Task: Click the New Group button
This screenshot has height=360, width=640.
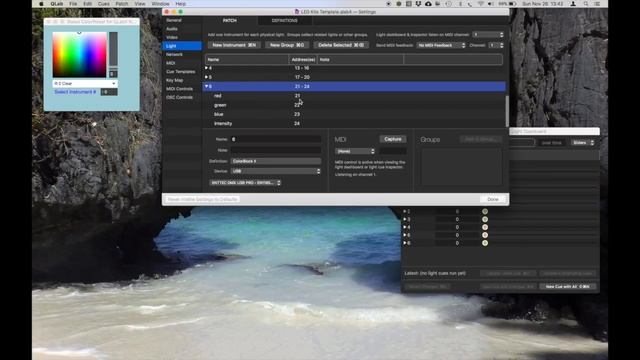Action: coord(287,45)
